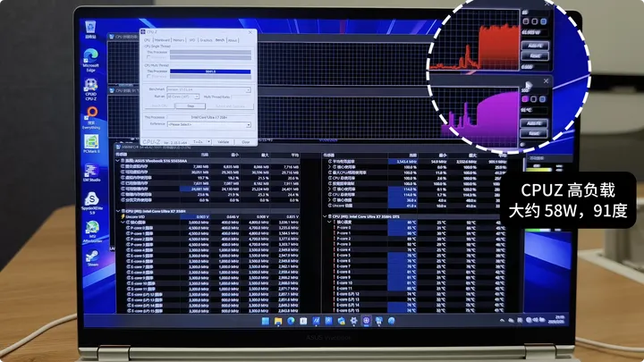Click the Bench CPU button
Image resolution: width=644 pixels, height=362 pixels.
pyautogui.click(x=158, y=105)
